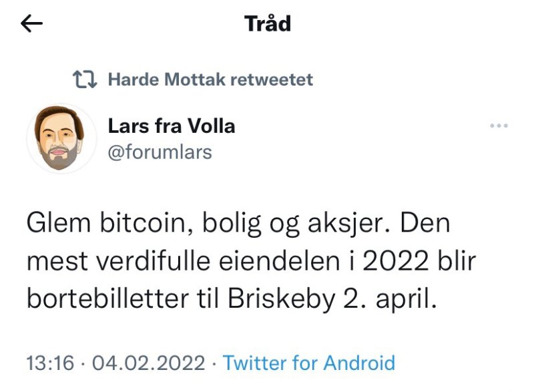This screenshot has width=534, height=392.
Task: Click the display name Lars fra Volla
Action: pyautogui.click(x=171, y=126)
